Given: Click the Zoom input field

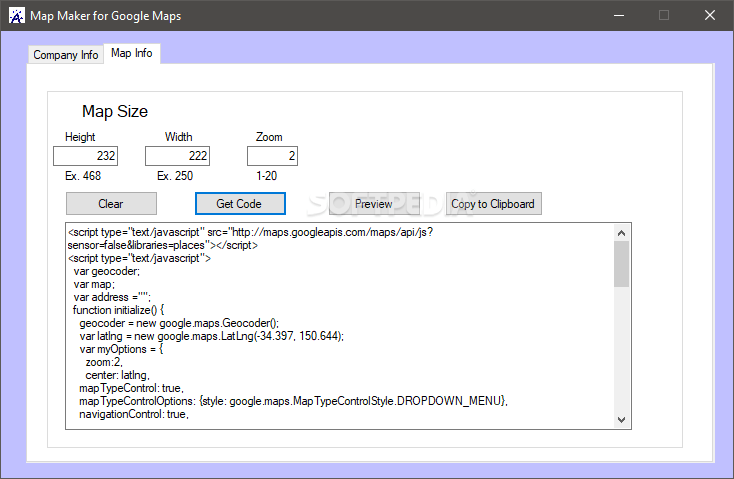Looking at the screenshot, I should pos(272,156).
